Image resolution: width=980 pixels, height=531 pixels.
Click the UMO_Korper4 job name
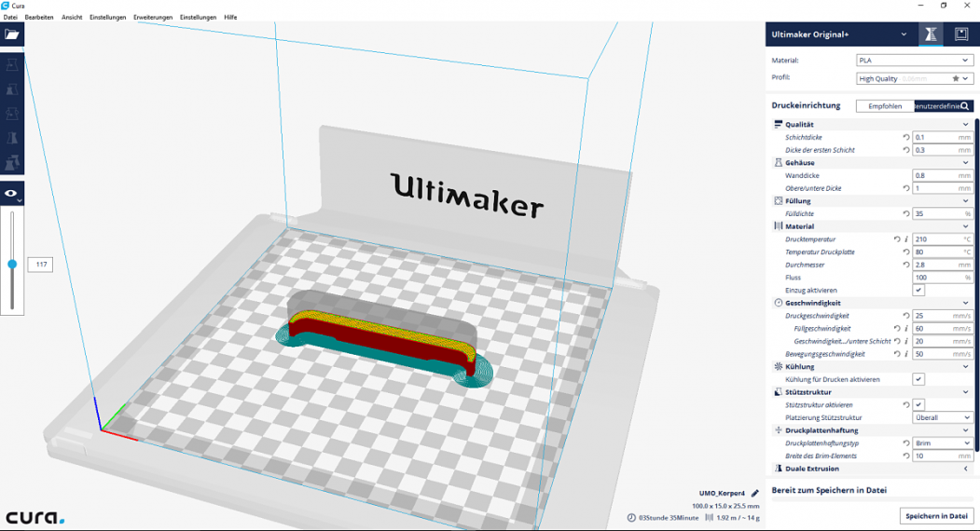pos(722,494)
